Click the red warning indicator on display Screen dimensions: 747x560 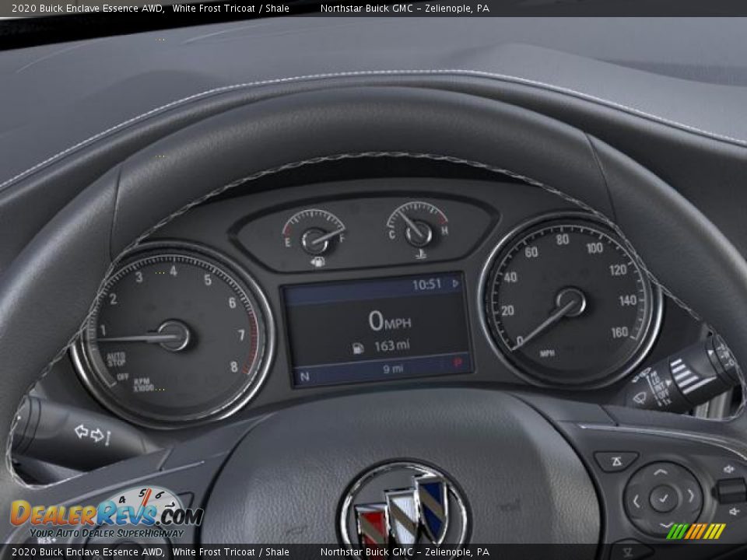(x=458, y=362)
